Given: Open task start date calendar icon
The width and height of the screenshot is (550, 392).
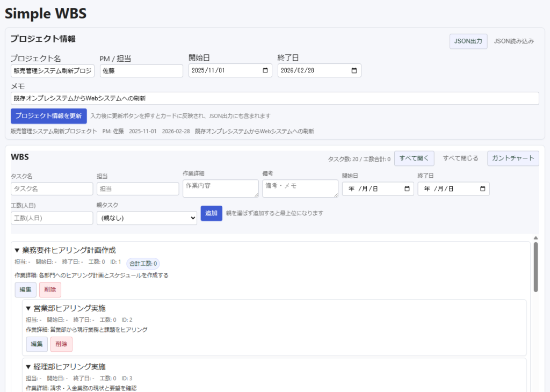Looking at the screenshot, I should 407,189.
